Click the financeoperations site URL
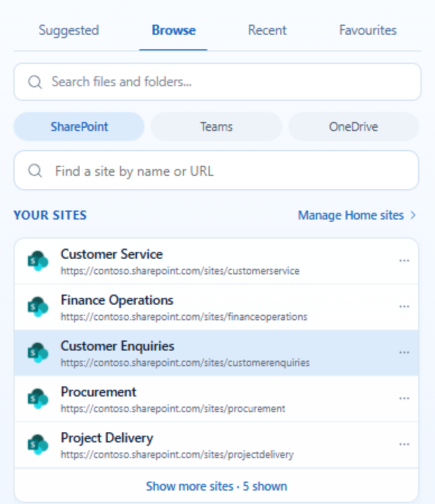This screenshot has height=504, width=435. 184,317
